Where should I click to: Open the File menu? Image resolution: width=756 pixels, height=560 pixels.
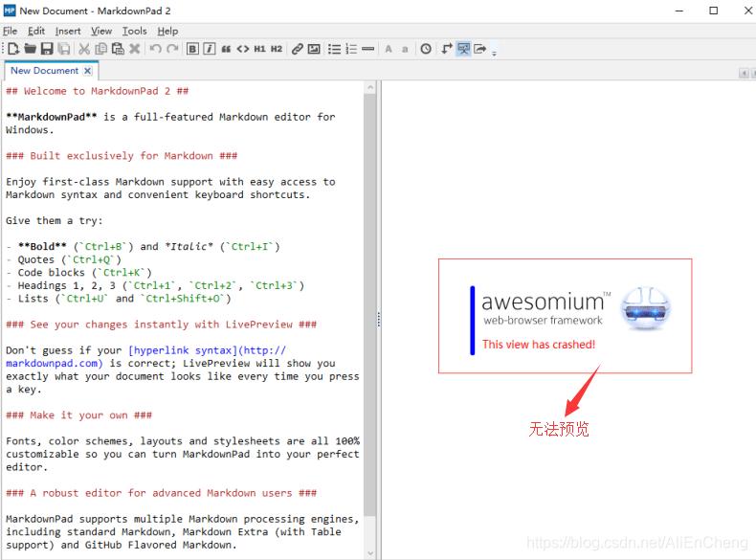11,31
